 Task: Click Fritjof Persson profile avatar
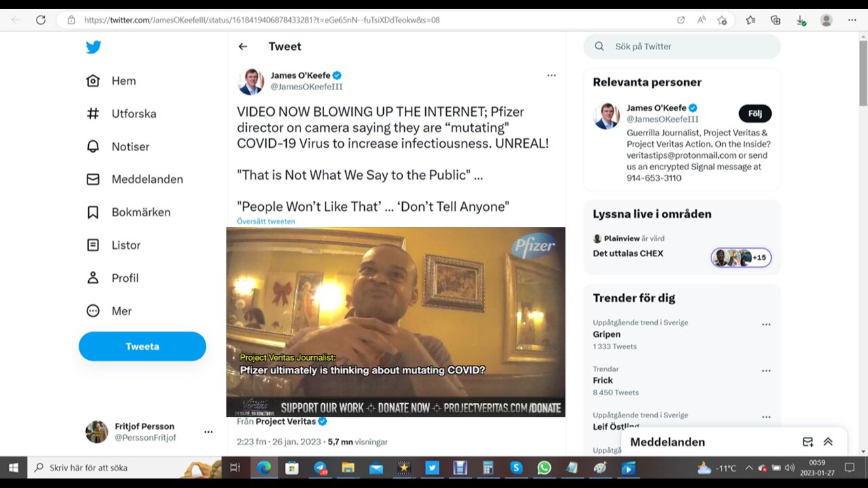point(96,432)
